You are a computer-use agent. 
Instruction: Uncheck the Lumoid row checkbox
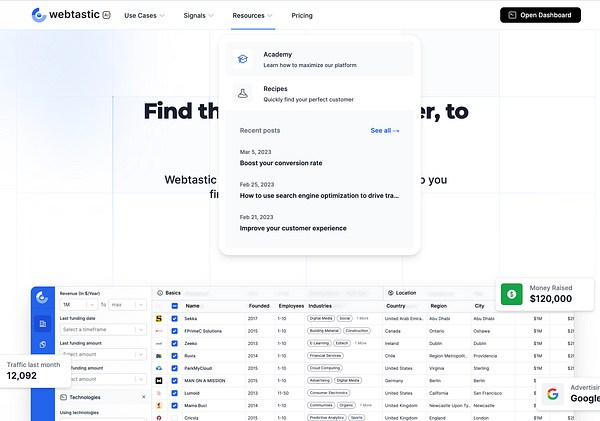[174, 393]
